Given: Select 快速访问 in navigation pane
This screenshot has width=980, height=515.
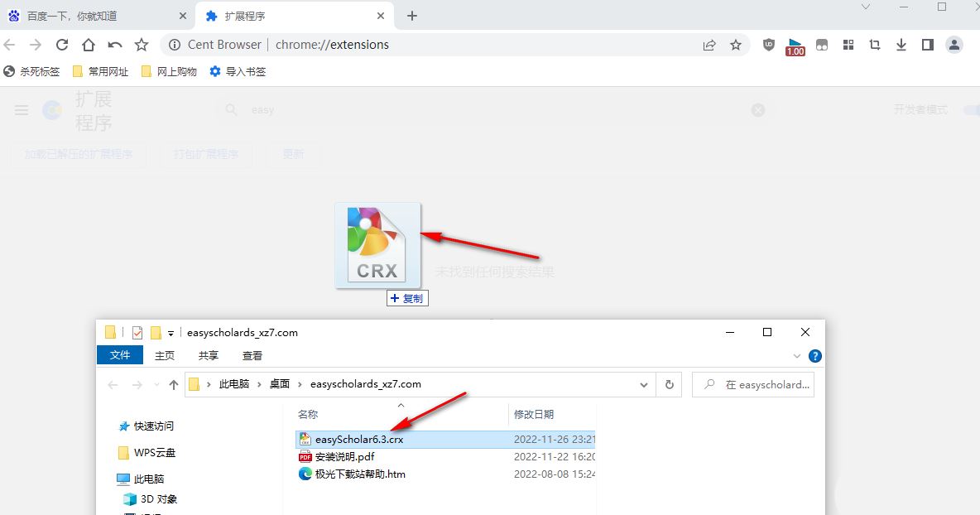Looking at the screenshot, I should tap(147, 426).
